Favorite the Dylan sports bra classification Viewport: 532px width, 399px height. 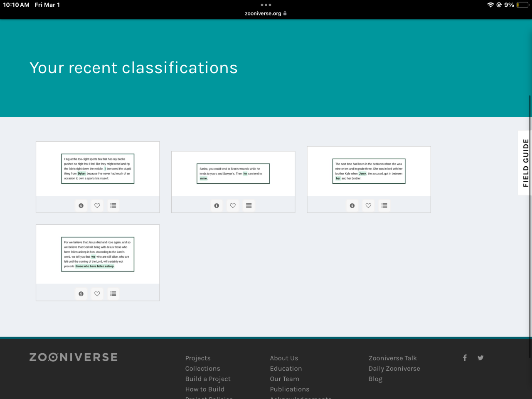[x=97, y=205]
